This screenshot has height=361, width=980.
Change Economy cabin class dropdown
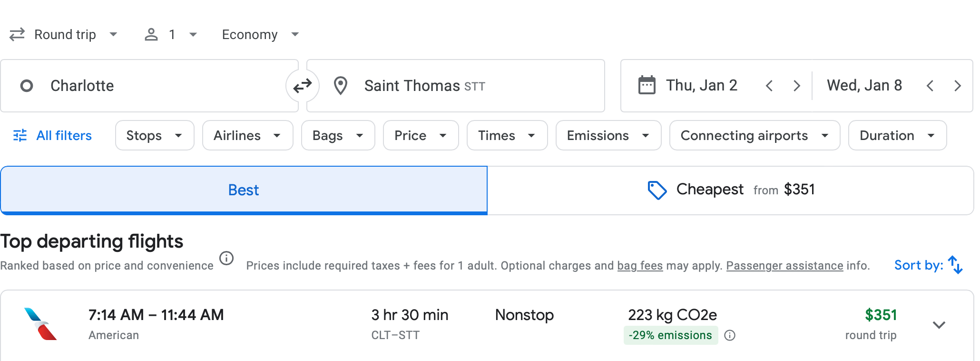260,35
